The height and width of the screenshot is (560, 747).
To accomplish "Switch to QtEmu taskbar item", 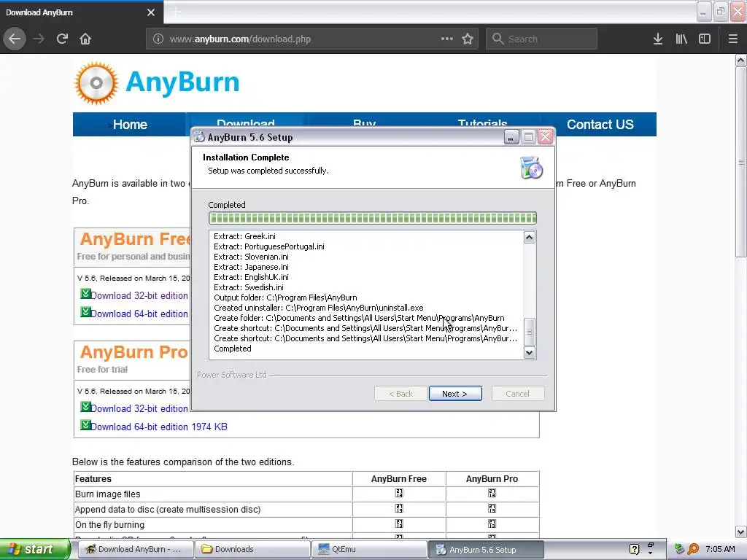I will click(369, 549).
